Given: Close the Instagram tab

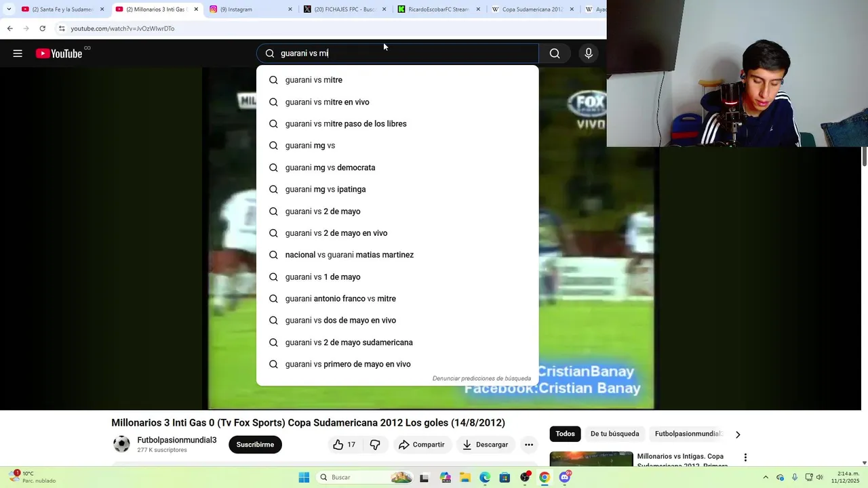Looking at the screenshot, I should point(290,9).
